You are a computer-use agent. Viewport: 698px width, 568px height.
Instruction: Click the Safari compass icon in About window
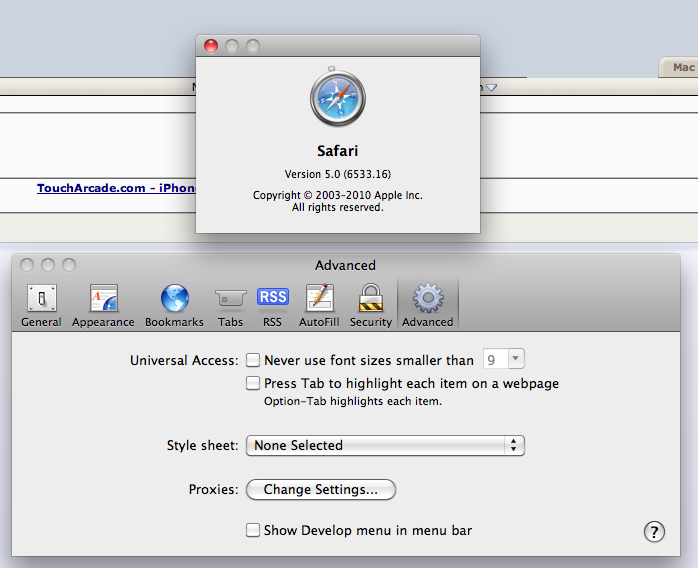338,97
